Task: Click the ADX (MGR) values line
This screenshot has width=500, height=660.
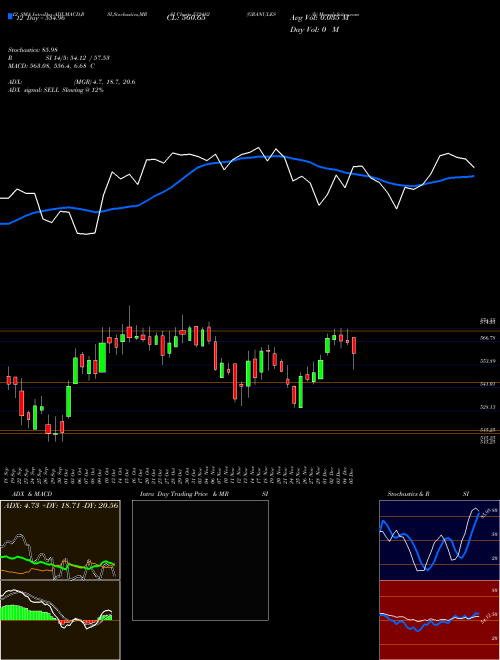Action: (72, 82)
